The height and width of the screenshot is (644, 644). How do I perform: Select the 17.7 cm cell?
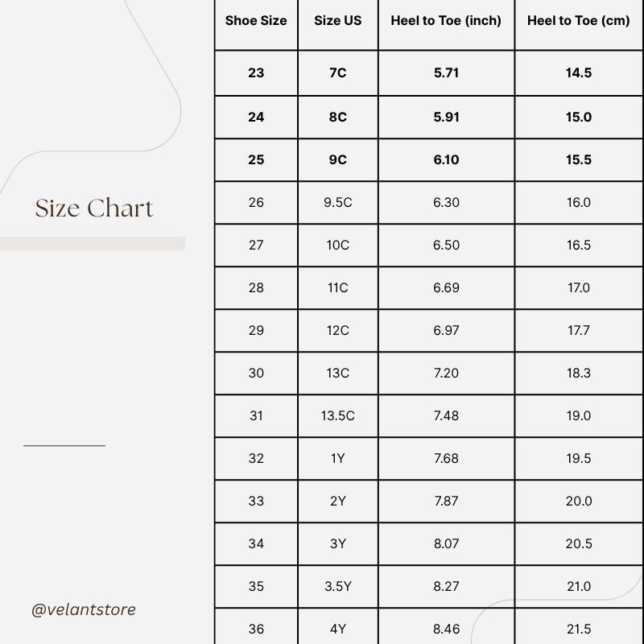click(x=579, y=330)
